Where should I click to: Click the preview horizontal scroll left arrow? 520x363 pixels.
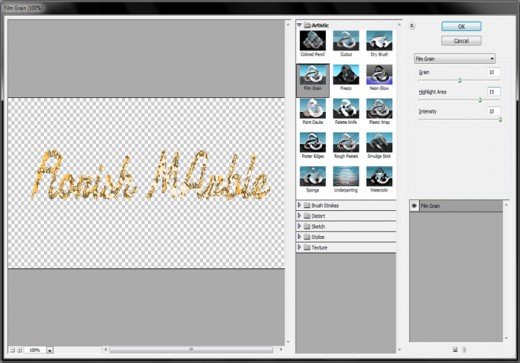(106, 350)
